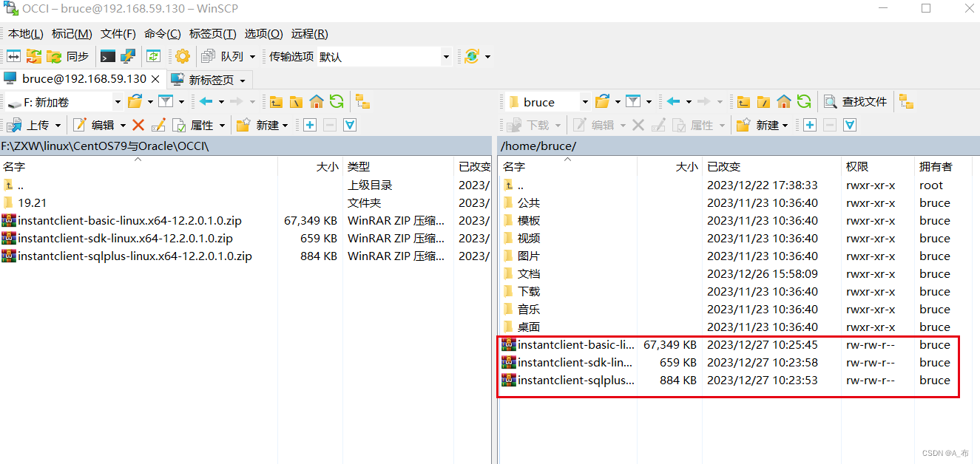Toggle the filter funnel on local panel
The image size is (980, 464).
(x=164, y=101)
